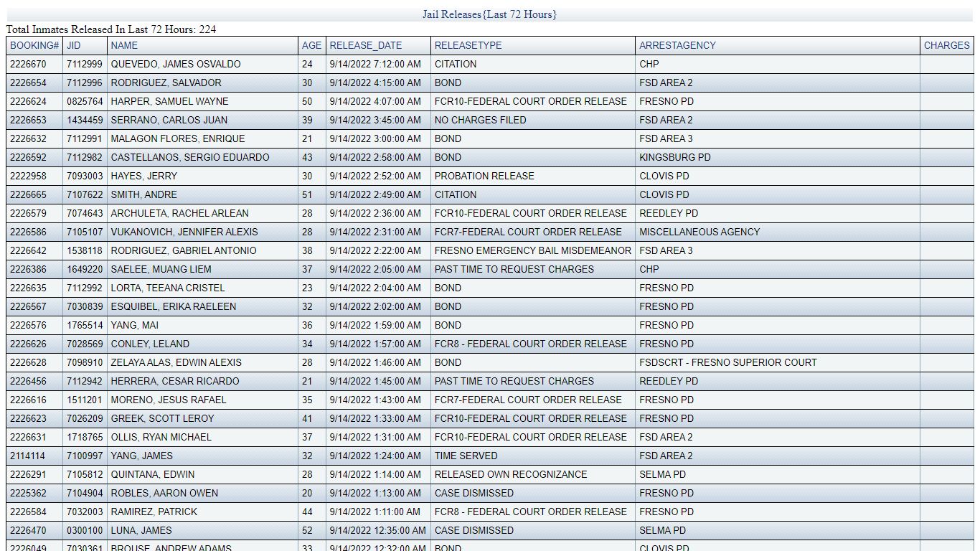Click name GREEK, SCOTT LEROY
980x551 pixels.
(x=162, y=418)
